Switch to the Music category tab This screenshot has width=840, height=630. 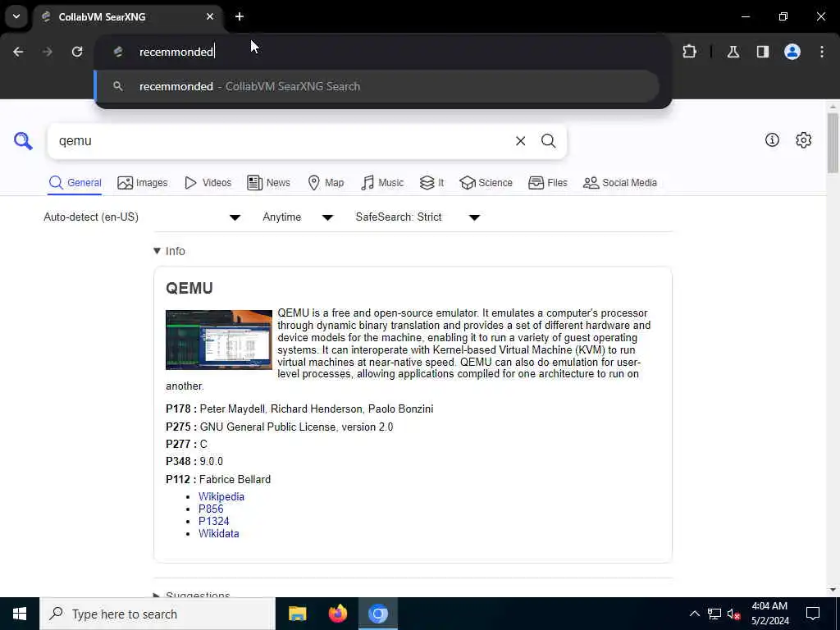click(382, 183)
